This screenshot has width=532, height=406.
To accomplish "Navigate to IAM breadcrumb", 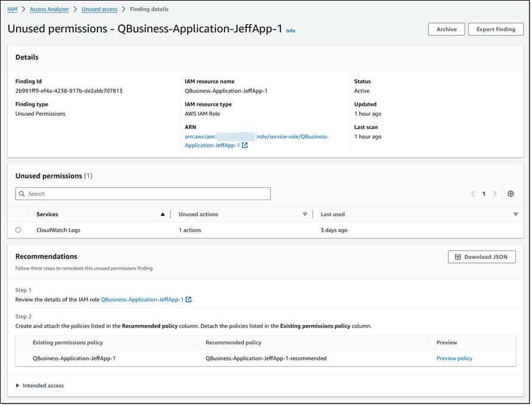I will (x=13, y=9).
